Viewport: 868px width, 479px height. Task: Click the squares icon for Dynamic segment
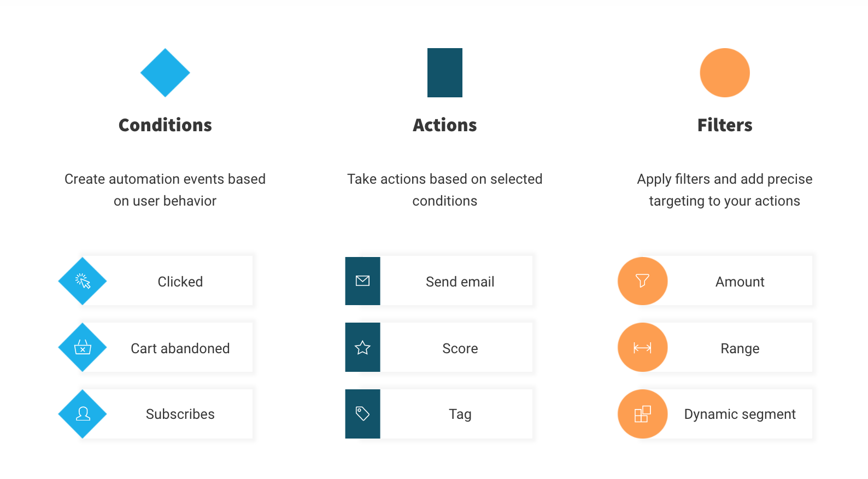pyautogui.click(x=643, y=414)
